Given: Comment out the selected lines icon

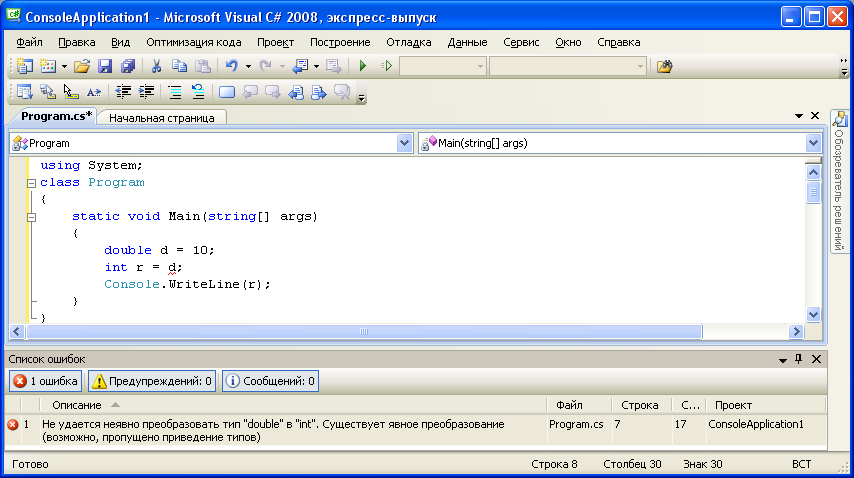Looking at the screenshot, I should pyautogui.click(x=175, y=92).
